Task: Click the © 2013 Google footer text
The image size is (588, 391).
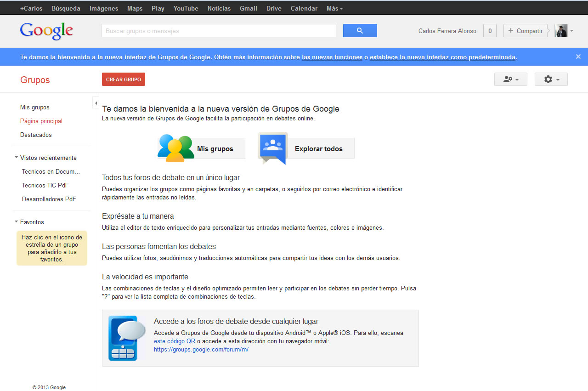Action: [49, 387]
